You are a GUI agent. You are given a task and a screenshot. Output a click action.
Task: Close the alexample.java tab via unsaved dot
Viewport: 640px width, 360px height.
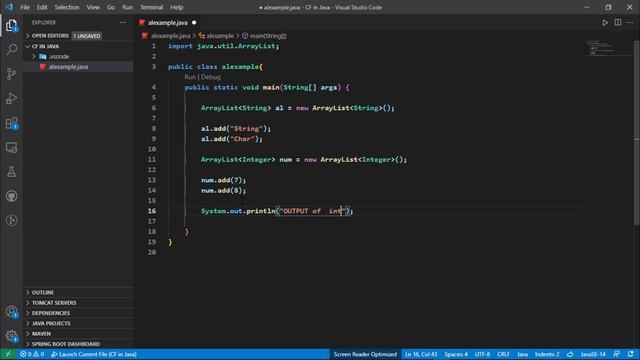pyautogui.click(x=194, y=22)
